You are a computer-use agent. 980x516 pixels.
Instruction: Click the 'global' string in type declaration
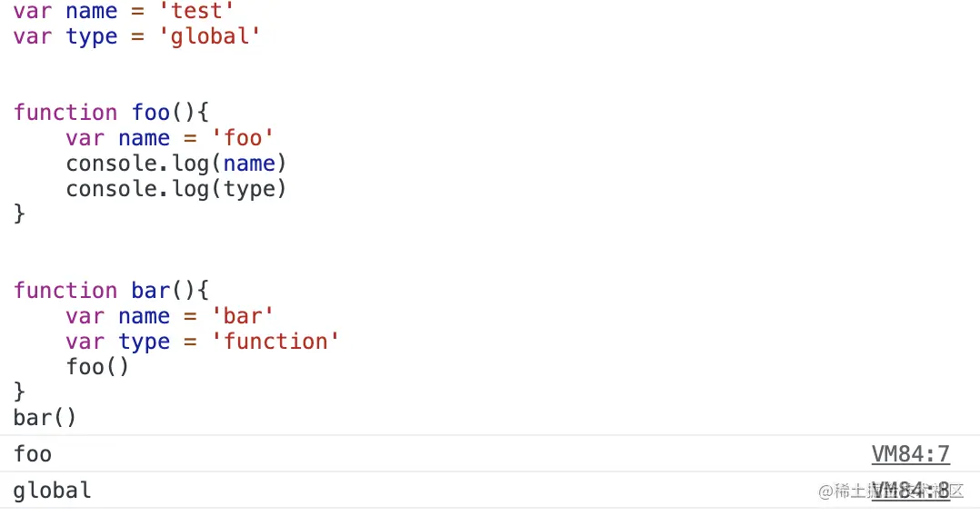tap(209, 36)
